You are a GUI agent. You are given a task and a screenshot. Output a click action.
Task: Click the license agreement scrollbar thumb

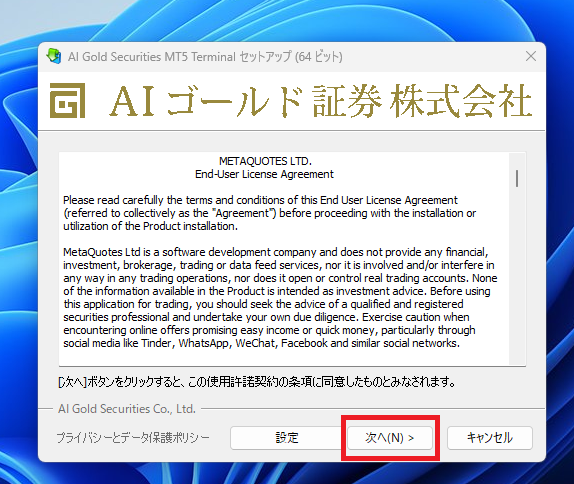[517, 178]
